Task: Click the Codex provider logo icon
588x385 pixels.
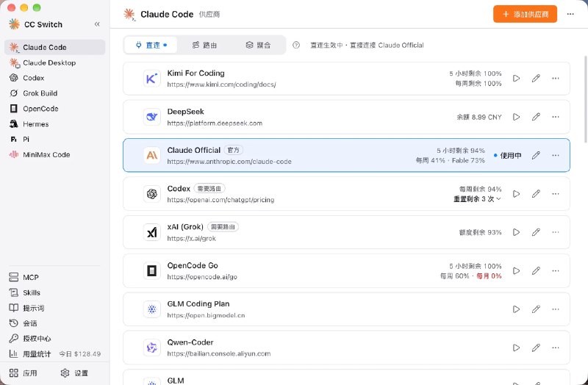Action: point(152,194)
